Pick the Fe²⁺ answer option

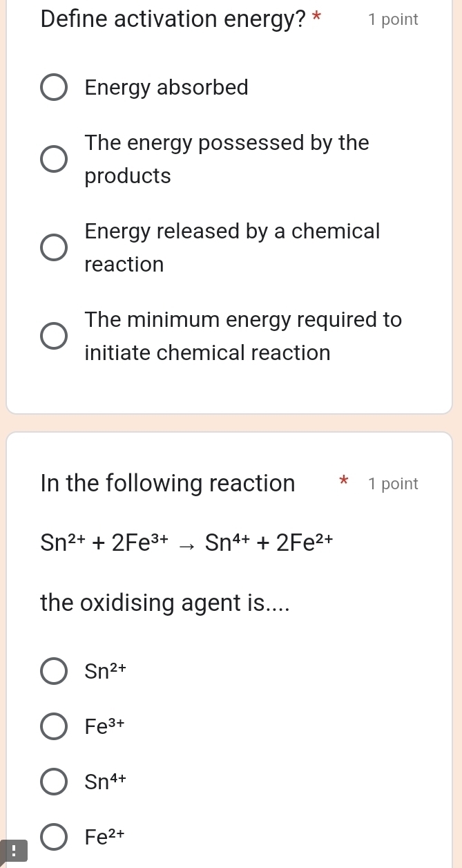(x=54, y=836)
